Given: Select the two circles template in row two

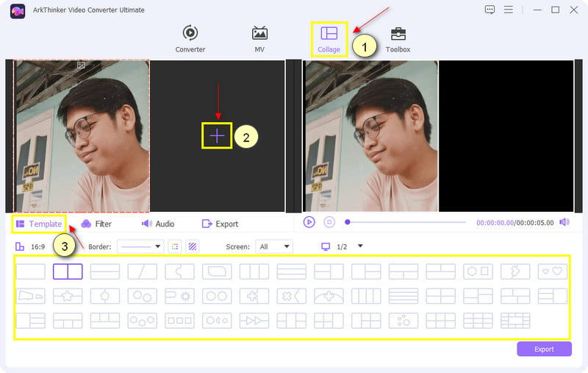Looking at the screenshot, I should (217, 296).
